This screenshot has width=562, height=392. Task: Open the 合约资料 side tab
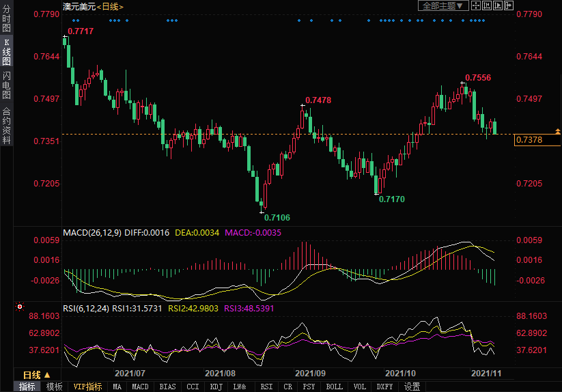[x=6, y=126]
